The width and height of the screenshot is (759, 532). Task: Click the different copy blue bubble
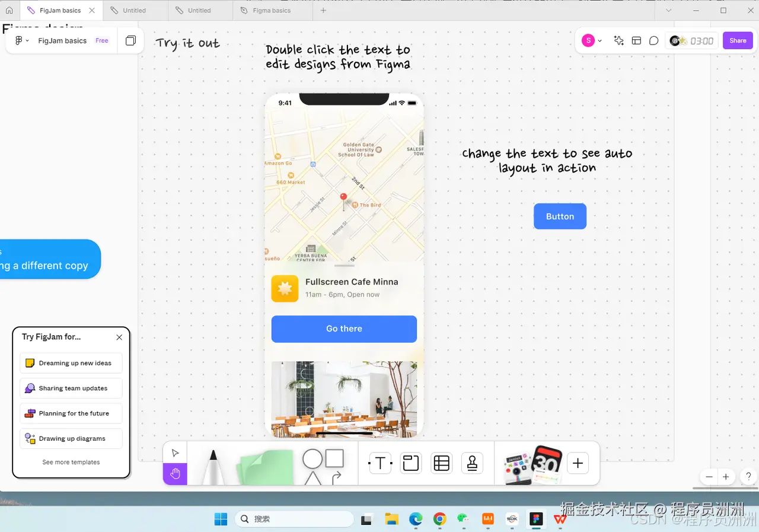tap(50, 259)
